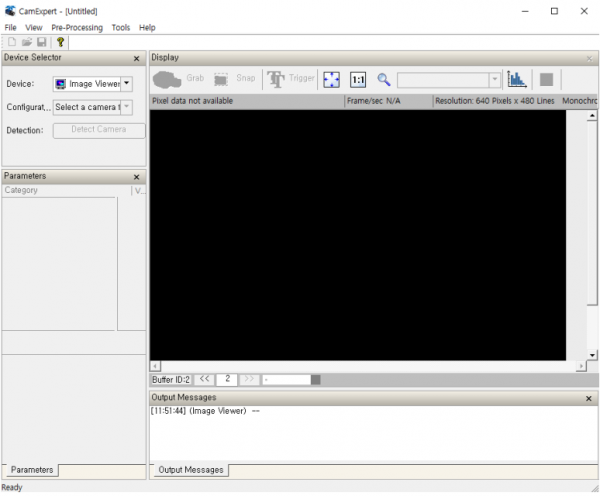Click the display vertical scrollbar up arrow
Viewport: 600px width, 496px height.
592,115
